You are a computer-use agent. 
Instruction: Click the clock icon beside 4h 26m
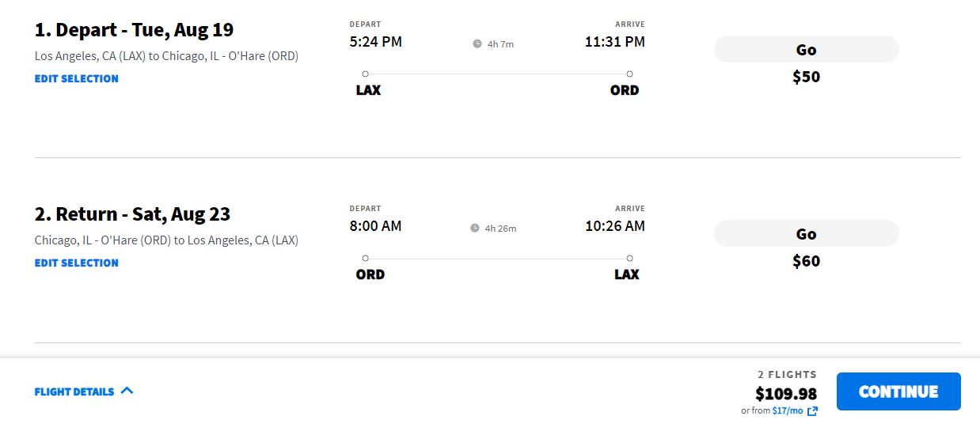coord(475,229)
